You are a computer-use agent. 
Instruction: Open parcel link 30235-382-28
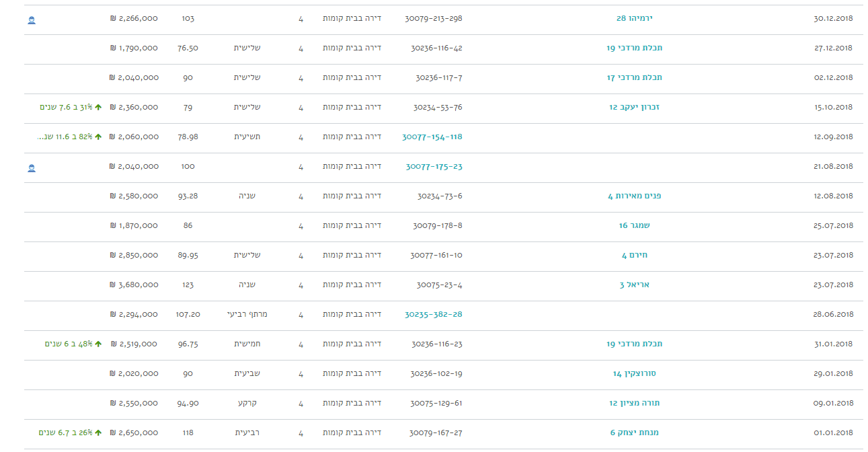(434, 315)
